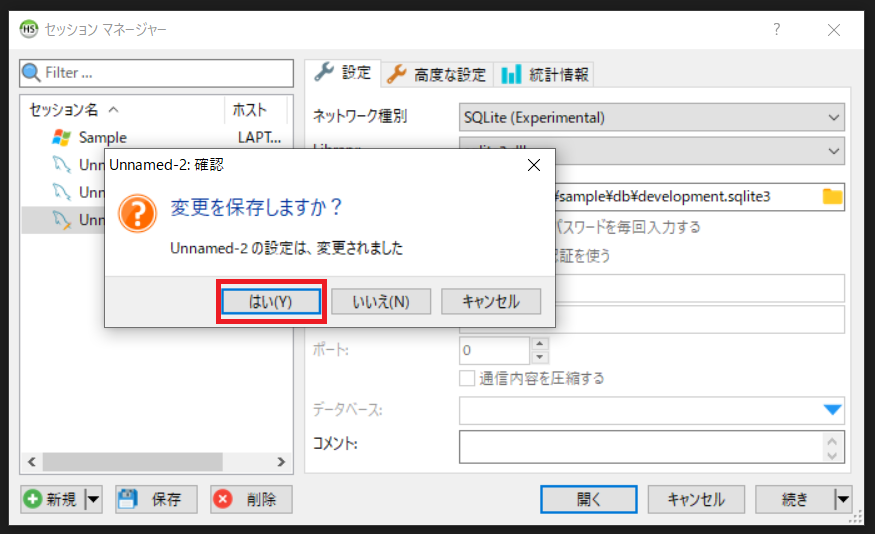
Task: Click the ? help button in the title bar
Action: 777,29
